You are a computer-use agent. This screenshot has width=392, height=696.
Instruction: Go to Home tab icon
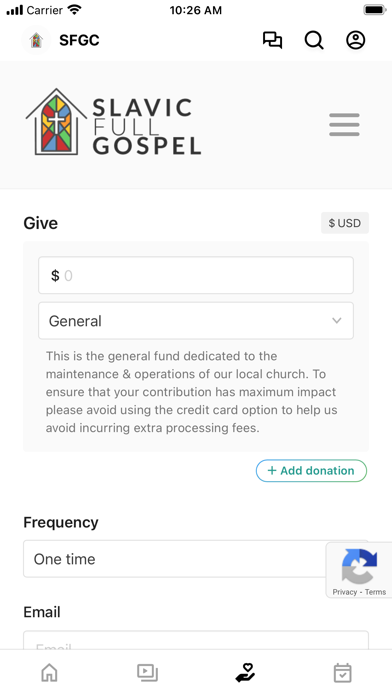coord(49,673)
